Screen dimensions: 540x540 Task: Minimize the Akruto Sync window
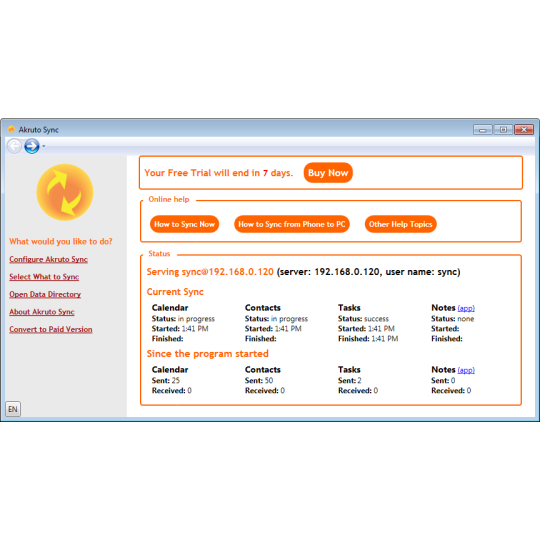tap(483, 130)
